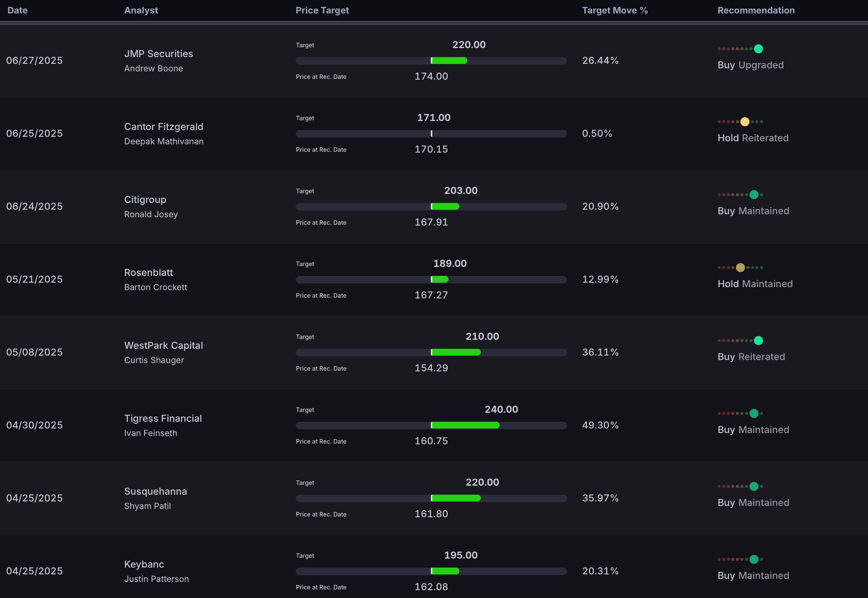The width and height of the screenshot is (868, 598).
Task: Open Cantor Fitzgerald analyst firm
Action: point(164,127)
